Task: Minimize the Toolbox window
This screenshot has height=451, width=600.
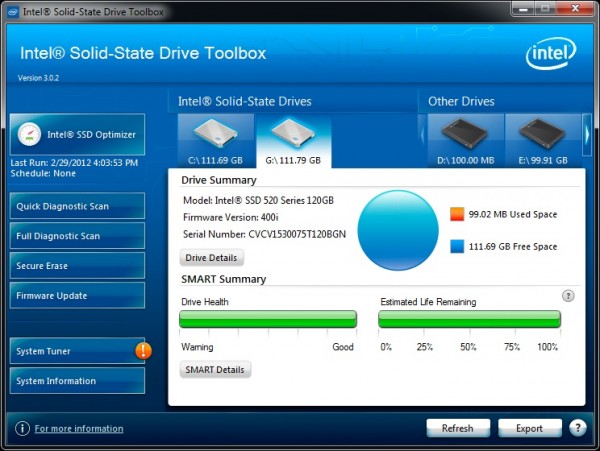Action: pos(523,8)
